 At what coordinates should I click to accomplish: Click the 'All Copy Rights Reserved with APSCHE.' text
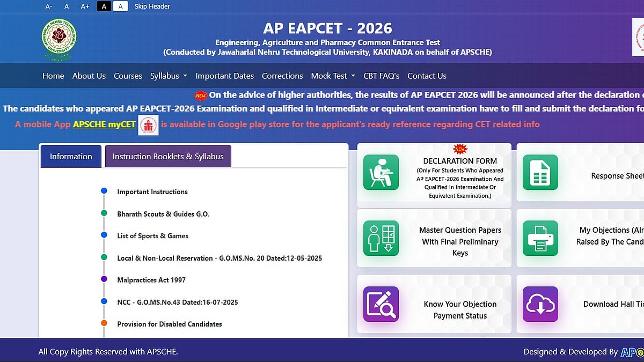tap(108, 352)
